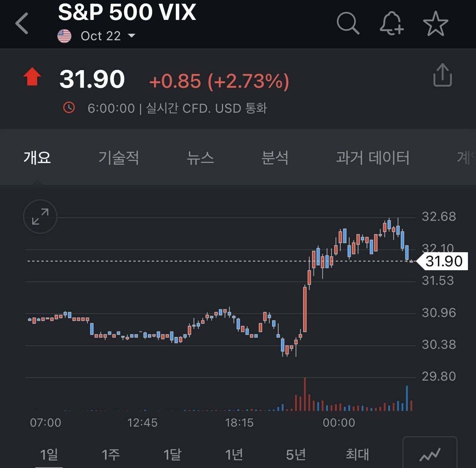476x468 pixels.
Task: Switch to the 뉴스 tab
Action: pos(201,158)
